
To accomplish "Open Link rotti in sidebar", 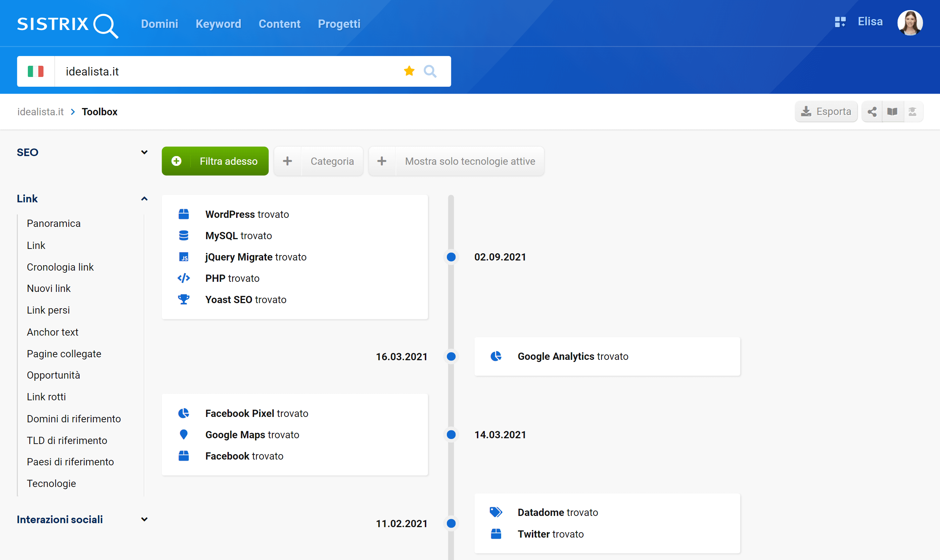I will coord(46,397).
